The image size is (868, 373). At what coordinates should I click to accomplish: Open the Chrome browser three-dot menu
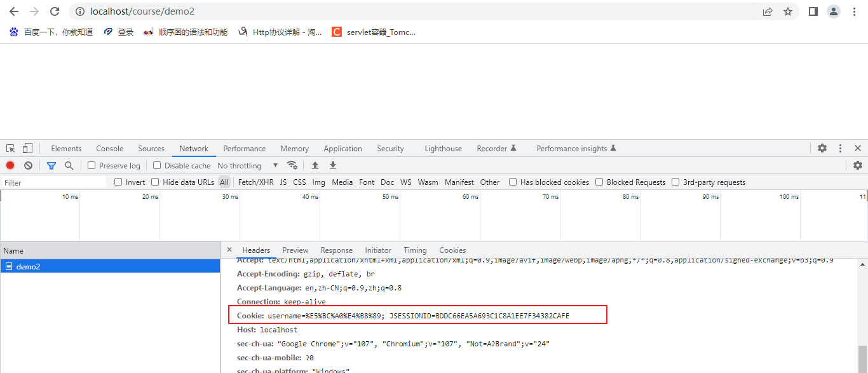(x=854, y=11)
